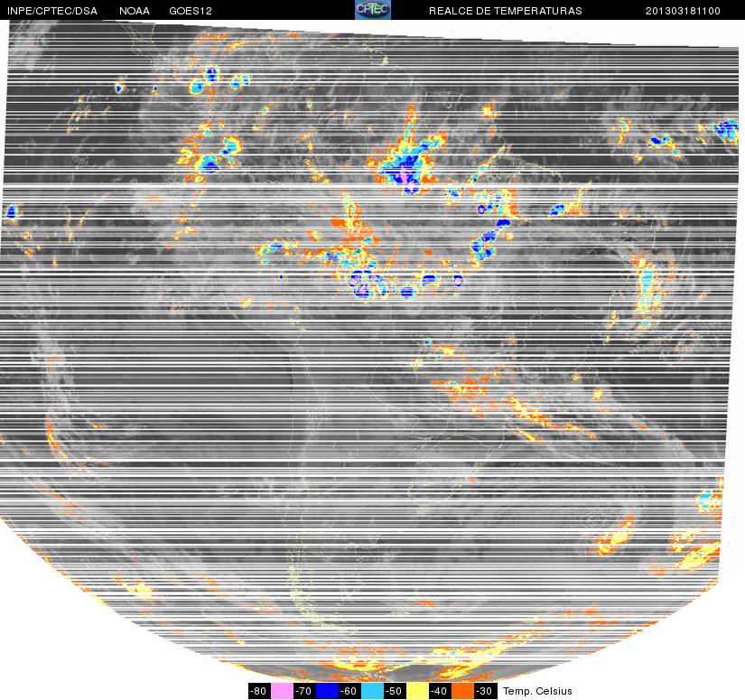Click the CPTEC logo in the header
Image resolution: width=745 pixels, height=700 pixels.
click(373, 10)
